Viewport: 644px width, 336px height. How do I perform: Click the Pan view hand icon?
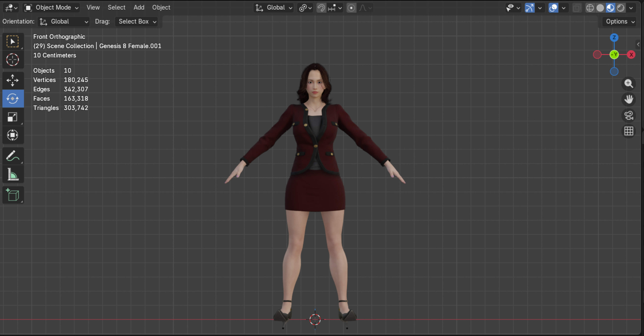pyautogui.click(x=629, y=99)
